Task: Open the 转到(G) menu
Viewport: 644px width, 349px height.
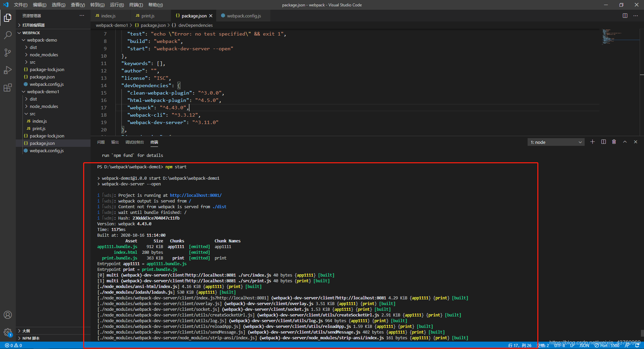Action: (97, 5)
